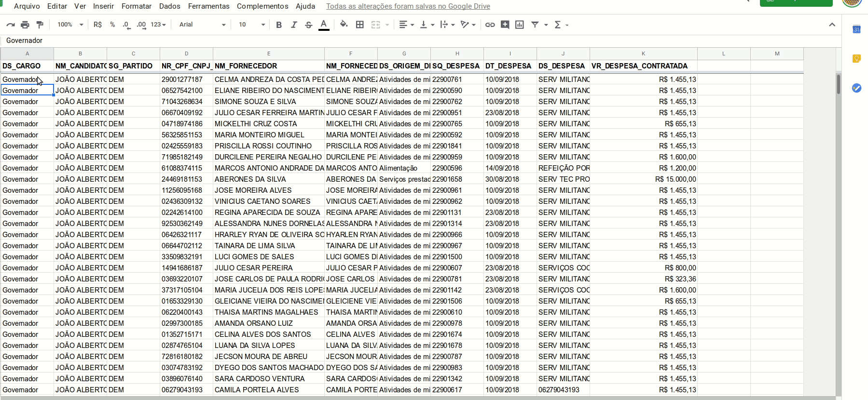Image resolution: width=868 pixels, height=400 pixels.
Task: Insert a link using the link icon
Action: (490, 25)
